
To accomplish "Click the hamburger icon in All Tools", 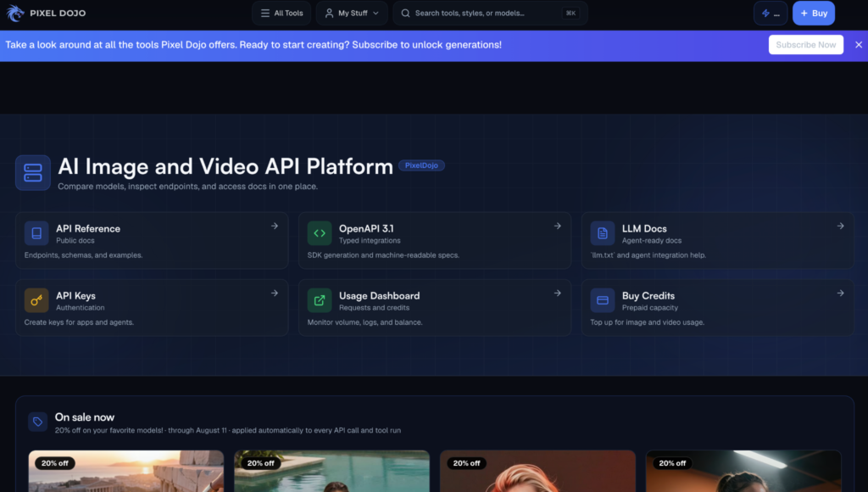I will pyautogui.click(x=265, y=13).
